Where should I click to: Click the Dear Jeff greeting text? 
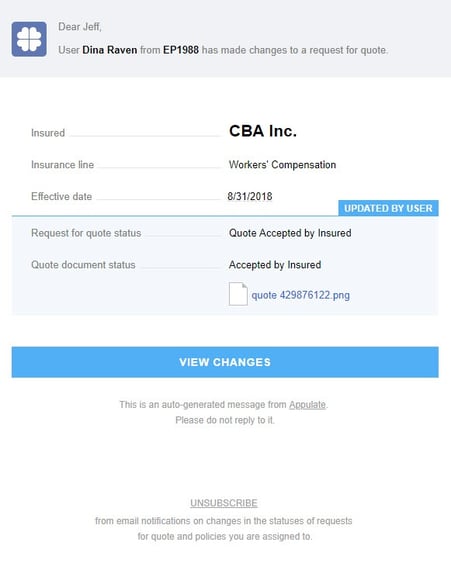click(80, 27)
